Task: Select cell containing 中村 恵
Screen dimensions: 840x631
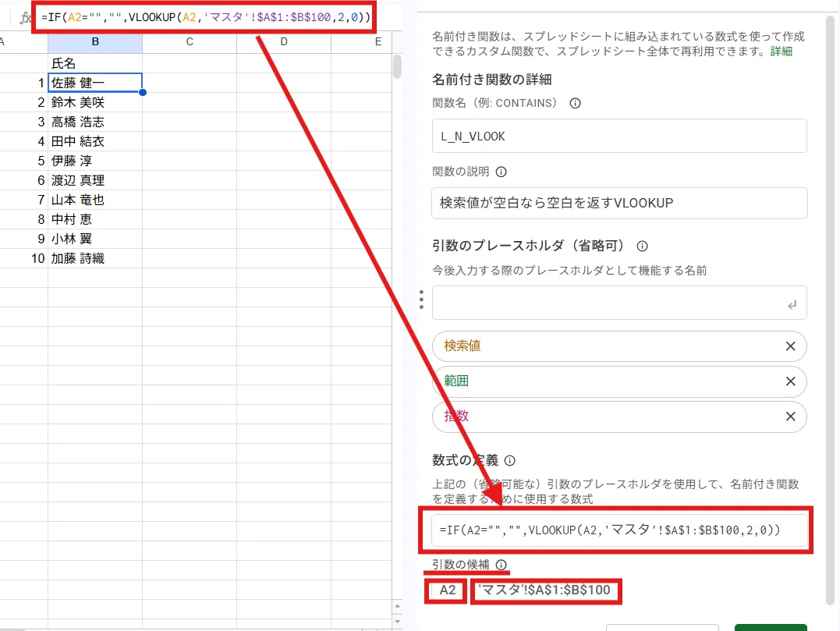Action: click(95, 220)
